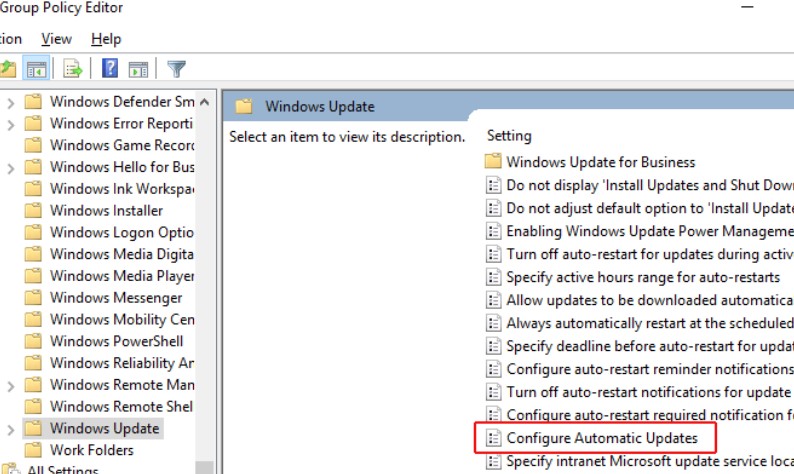Click Configure Automatic Updates policy icon
This screenshot has height=474, width=794.
click(x=493, y=438)
